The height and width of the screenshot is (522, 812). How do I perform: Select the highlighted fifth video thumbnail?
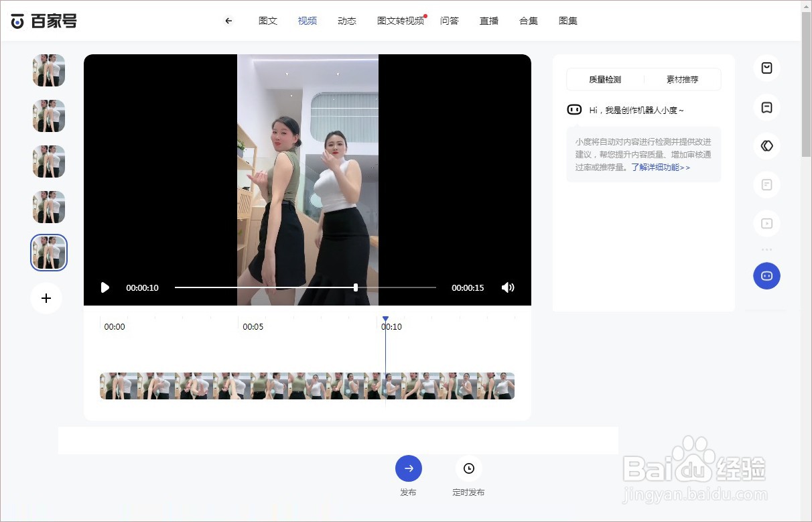pos(49,253)
